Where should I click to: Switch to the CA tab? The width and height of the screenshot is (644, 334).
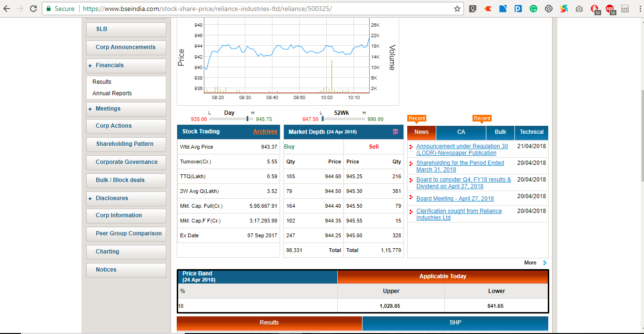pyautogui.click(x=461, y=132)
